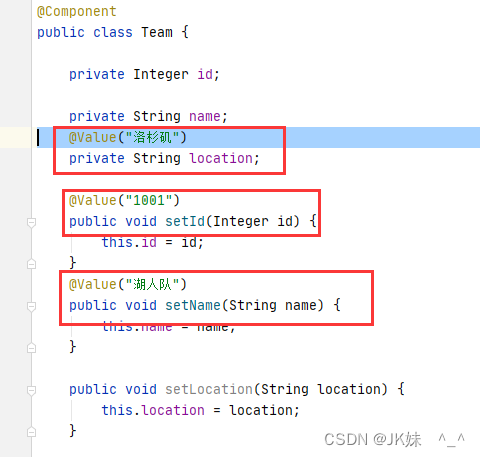Click the setName method name
The width and height of the screenshot is (480, 457).
[x=193, y=305]
